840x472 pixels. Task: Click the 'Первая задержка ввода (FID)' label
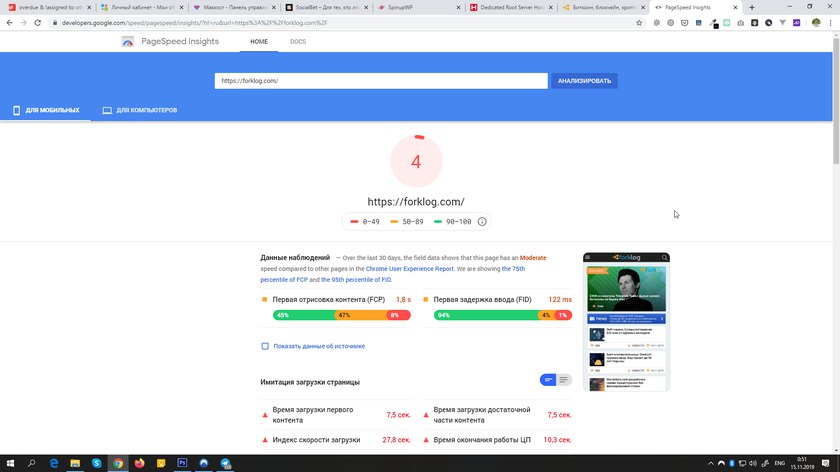pos(482,299)
